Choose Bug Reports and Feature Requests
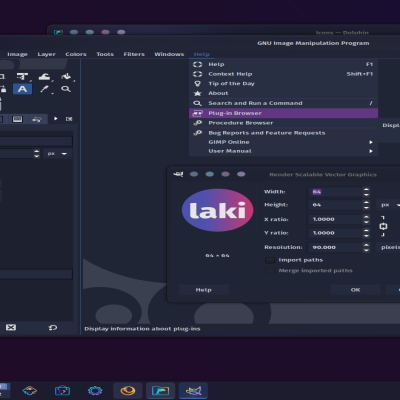The width and height of the screenshot is (400, 400). pyautogui.click(x=283, y=133)
